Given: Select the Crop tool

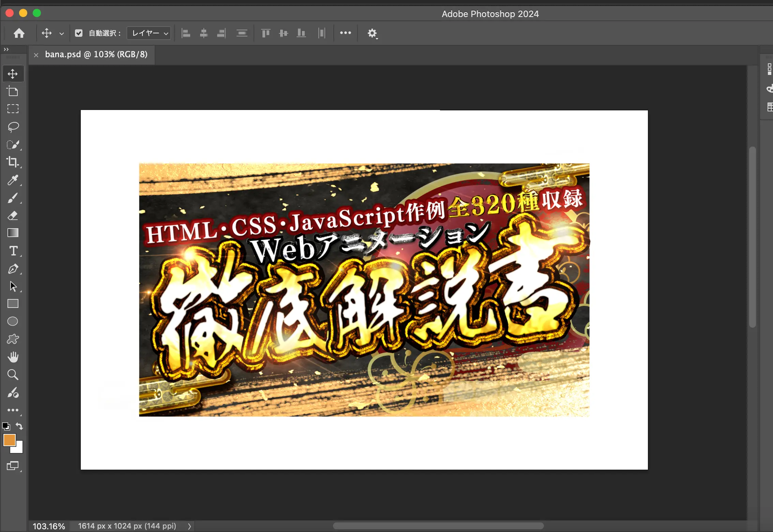Looking at the screenshot, I should 13,162.
